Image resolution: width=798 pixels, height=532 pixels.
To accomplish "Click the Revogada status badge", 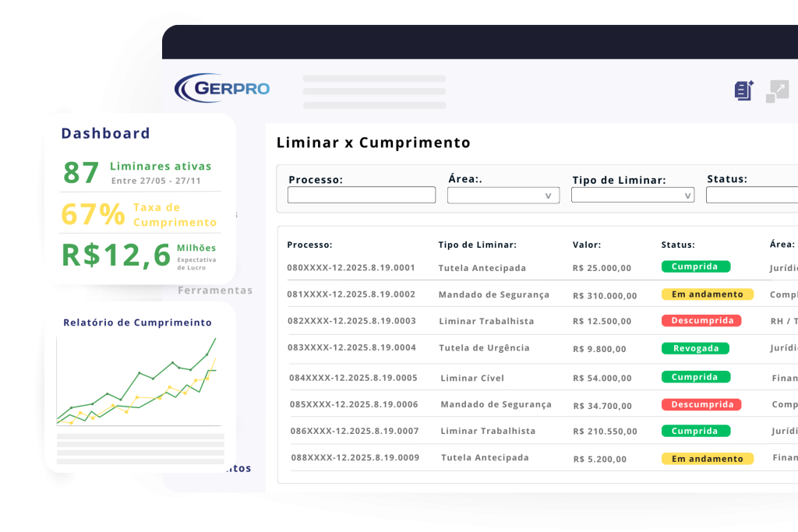I will (695, 348).
